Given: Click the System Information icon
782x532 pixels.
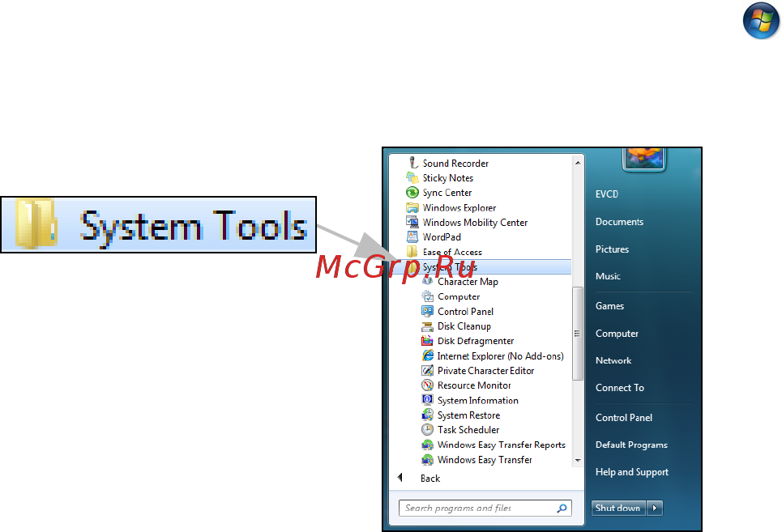Looking at the screenshot, I should (x=427, y=400).
